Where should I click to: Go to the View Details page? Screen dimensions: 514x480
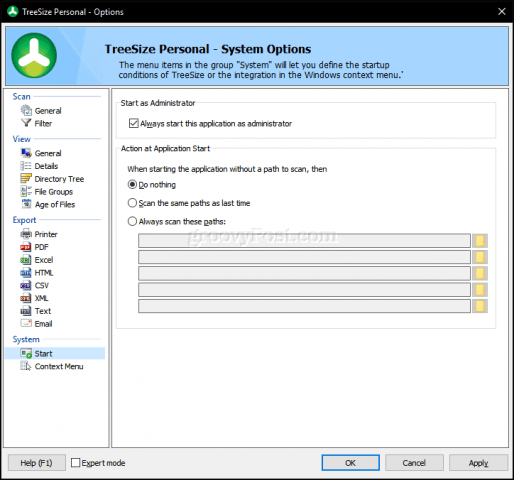pyautogui.click(x=46, y=166)
